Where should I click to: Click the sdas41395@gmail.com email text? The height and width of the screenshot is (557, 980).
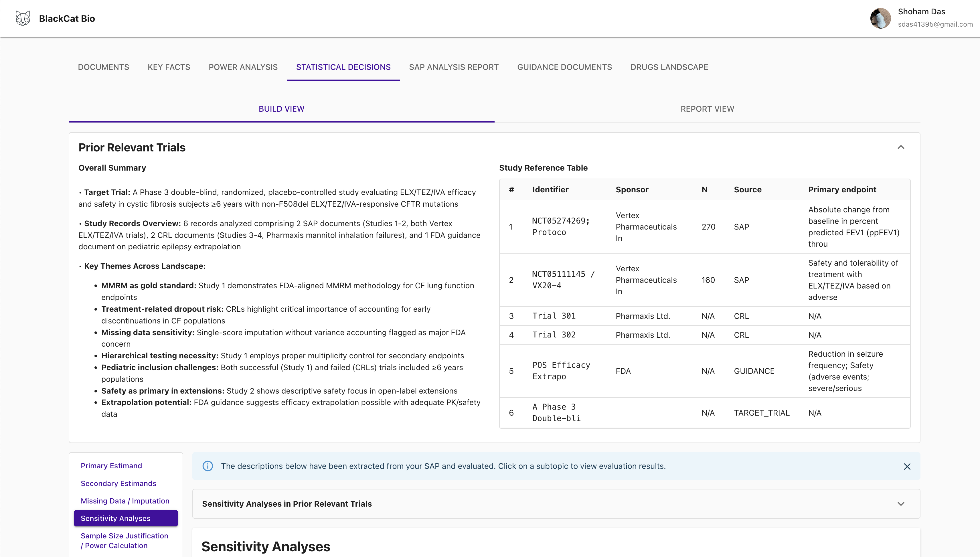point(935,24)
